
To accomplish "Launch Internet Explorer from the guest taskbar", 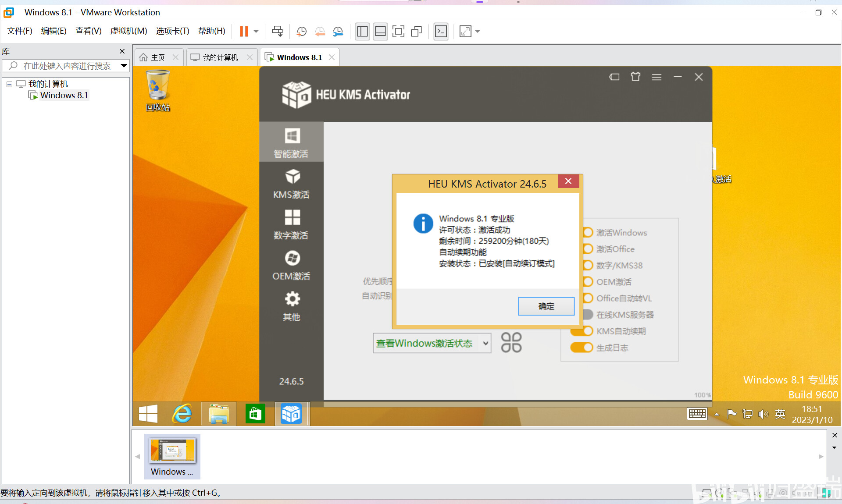I will (x=182, y=414).
